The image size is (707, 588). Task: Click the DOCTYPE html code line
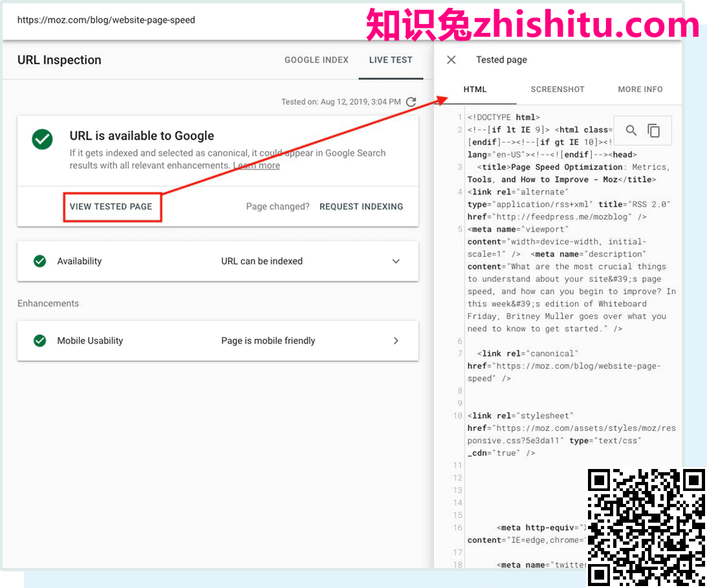(x=504, y=117)
